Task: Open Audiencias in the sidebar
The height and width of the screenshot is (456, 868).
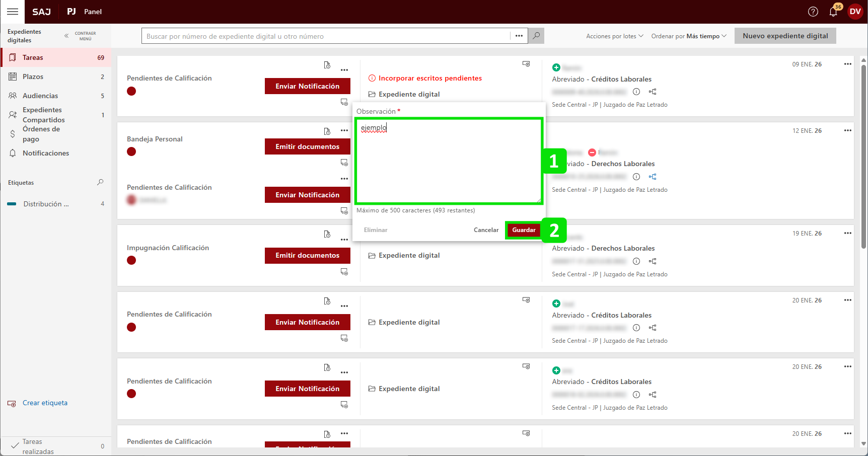Action: point(40,96)
